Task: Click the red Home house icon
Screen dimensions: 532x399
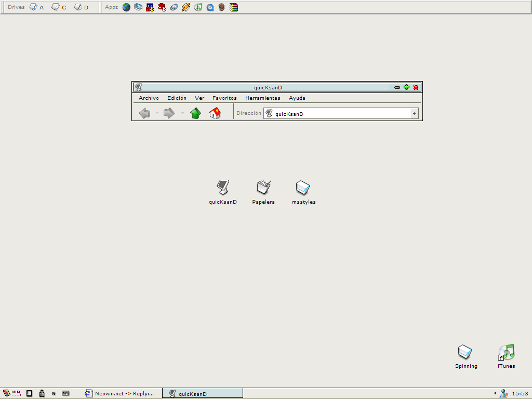Action: click(x=215, y=113)
